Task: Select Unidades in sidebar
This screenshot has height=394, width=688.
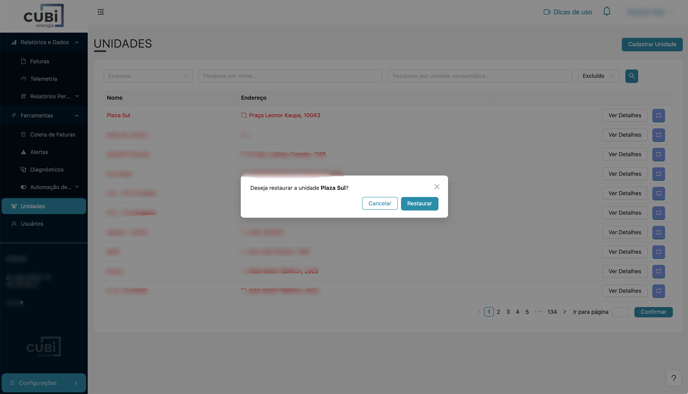Action: [44, 206]
